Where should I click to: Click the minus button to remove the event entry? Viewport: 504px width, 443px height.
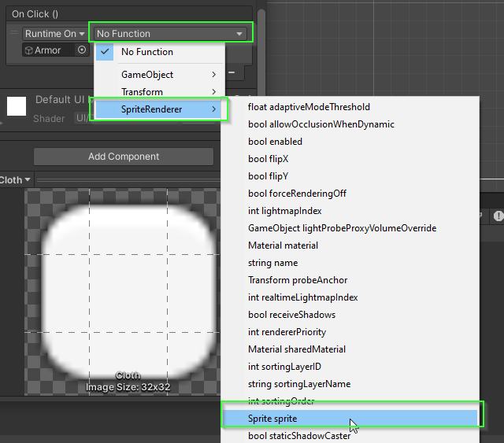pos(232,73)
